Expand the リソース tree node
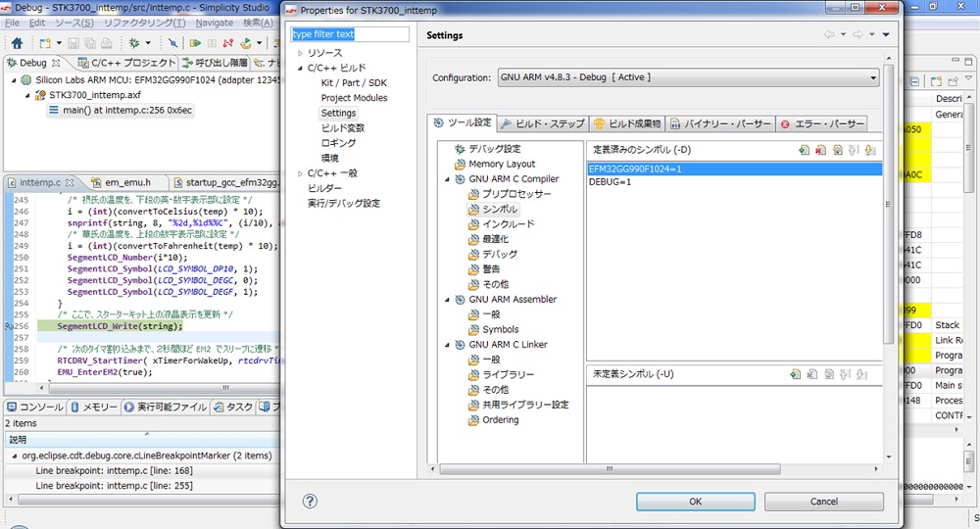Viewport: 980px width, 529px height. (300, 53)
